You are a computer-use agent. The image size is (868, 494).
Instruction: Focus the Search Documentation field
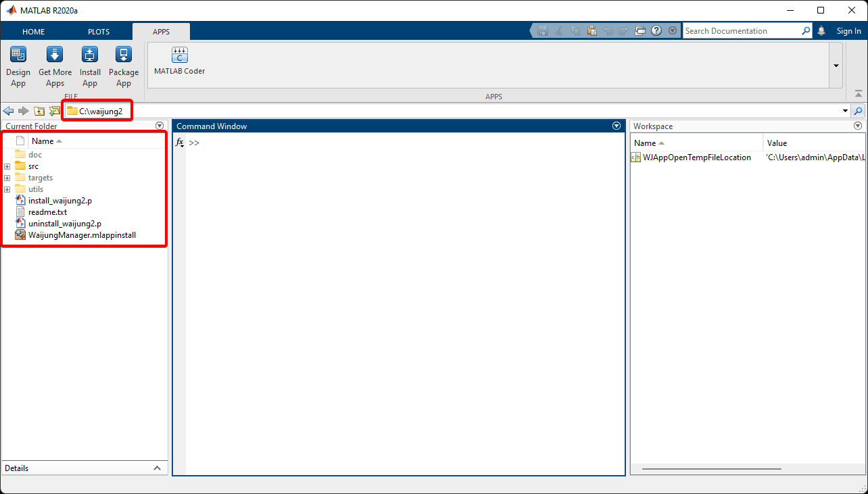click(x=742, y=30)
